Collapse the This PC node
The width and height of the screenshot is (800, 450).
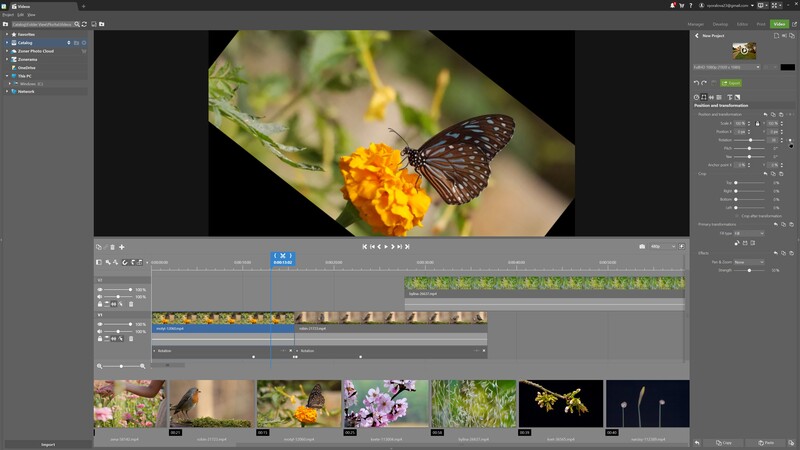point(7,76)
